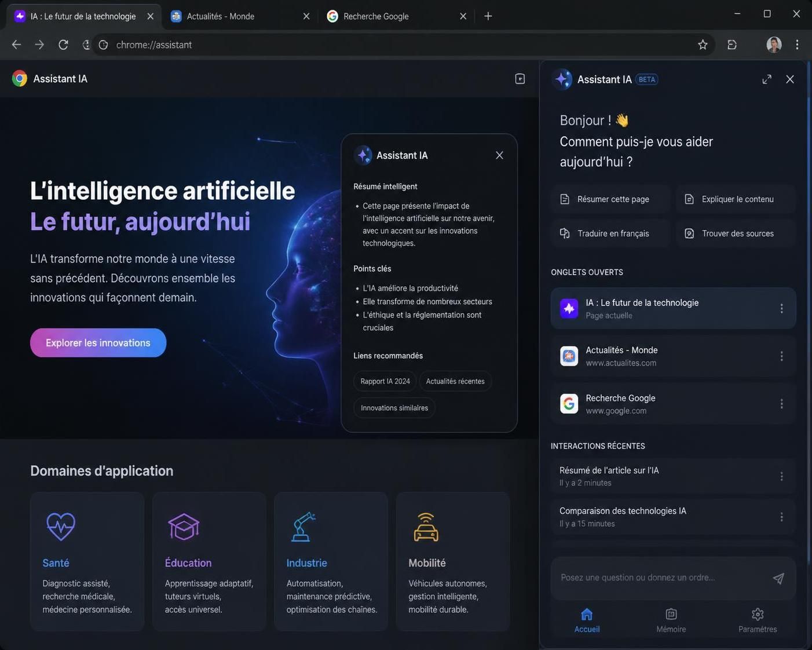Screen dimensions: 812x650
Task: Click Expliquer le contenu
Action: pos(736,199)
